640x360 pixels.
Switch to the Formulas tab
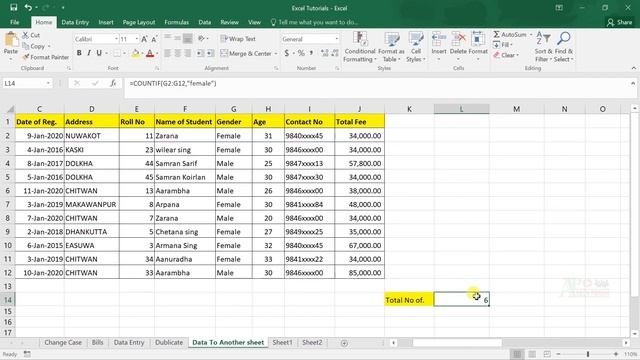coord(176,22)
